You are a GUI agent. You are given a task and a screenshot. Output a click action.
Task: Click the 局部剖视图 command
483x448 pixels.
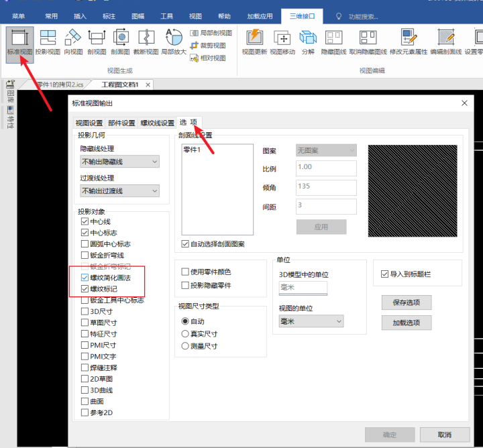point(211,33)
